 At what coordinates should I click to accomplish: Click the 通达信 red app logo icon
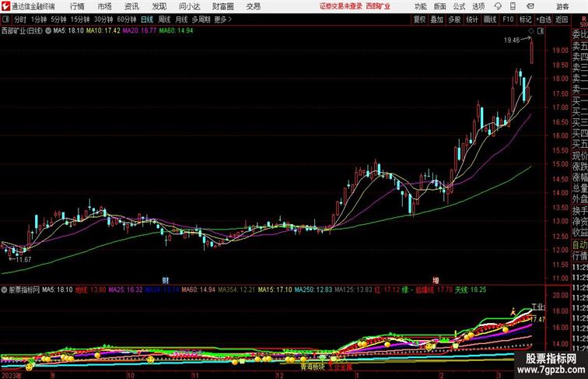point(5,6)
